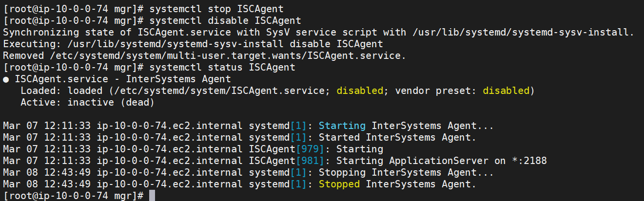The height and width of the screenshot is (201, 644).
Task: Click the 'systemctl status ISCAgent' command text
Action: click(x=222, y=68)
